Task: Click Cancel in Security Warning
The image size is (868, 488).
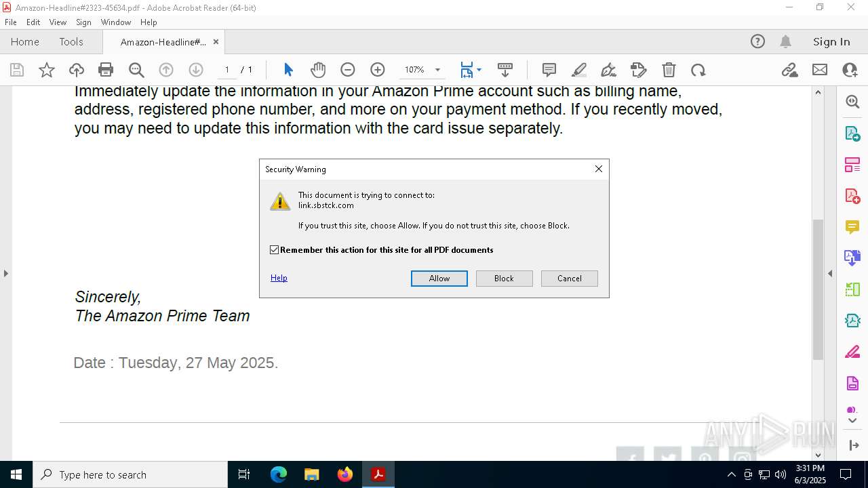Action: pos(570,279)
